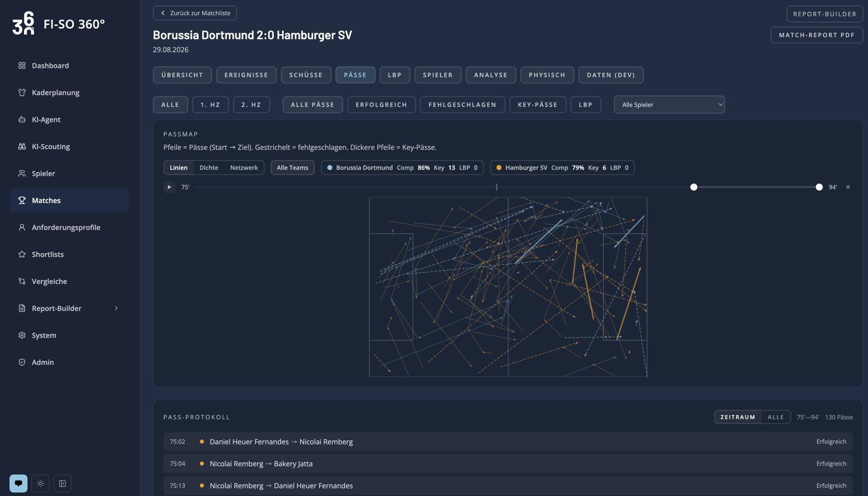Switch to the Übersicht tab
The image size is (868, 496).
pos(182,75)
